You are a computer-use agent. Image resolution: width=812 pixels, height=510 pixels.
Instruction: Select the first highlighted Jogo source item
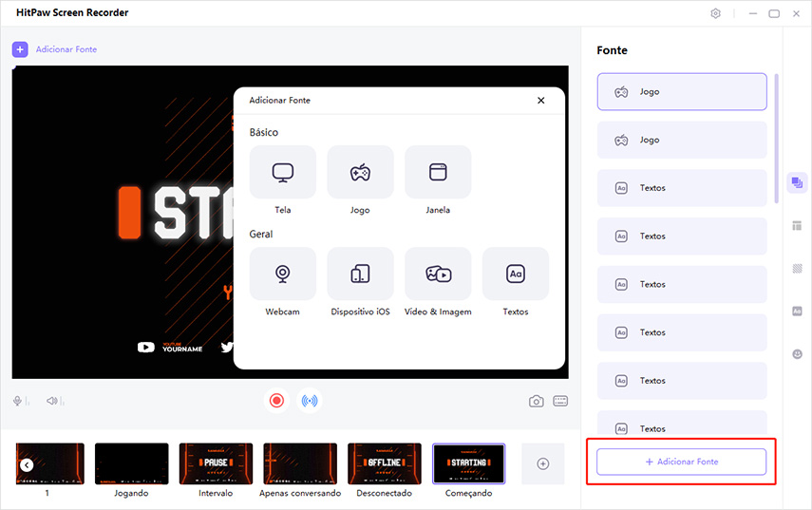pos(682,91)
